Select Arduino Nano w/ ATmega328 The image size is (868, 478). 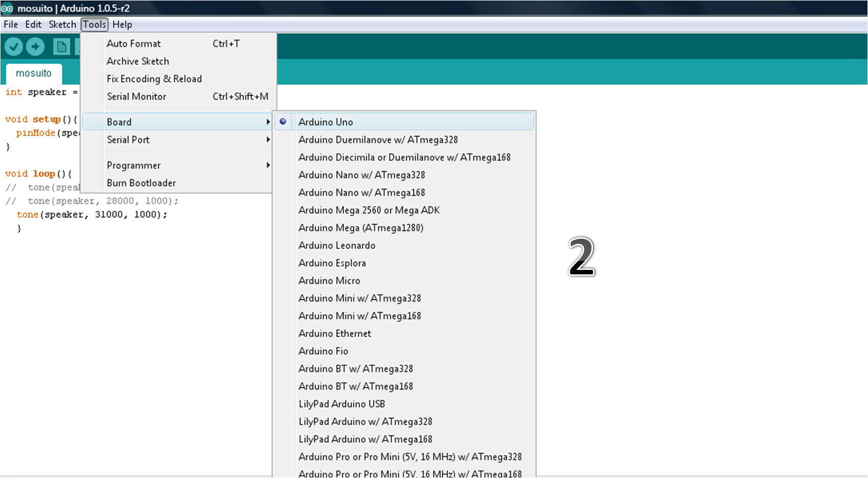tap(405, 175)
